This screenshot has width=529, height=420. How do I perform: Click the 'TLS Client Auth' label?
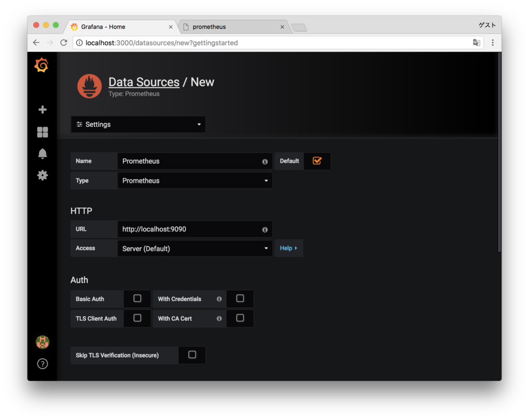[x=96, y=318]
